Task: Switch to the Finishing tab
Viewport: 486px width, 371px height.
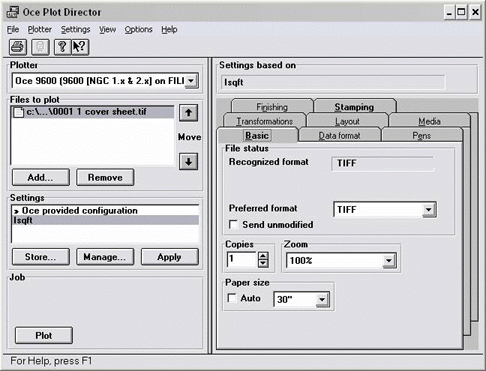Action: click(272, 107)
